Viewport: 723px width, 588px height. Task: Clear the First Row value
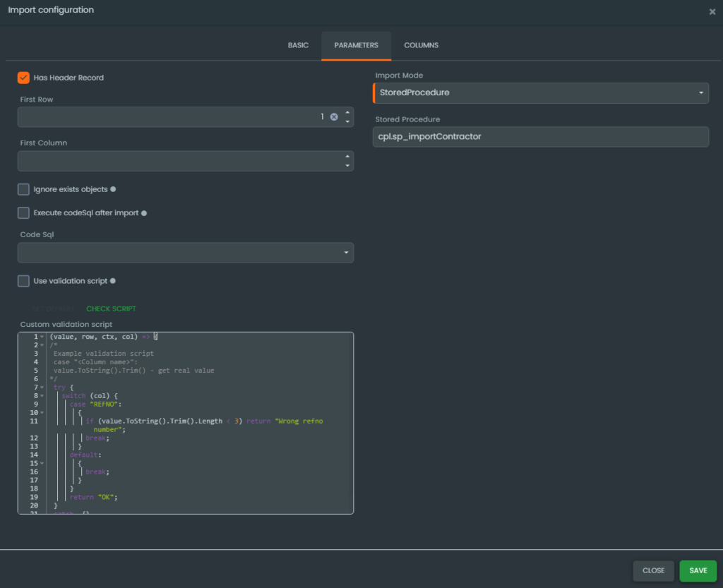point(334,116)
